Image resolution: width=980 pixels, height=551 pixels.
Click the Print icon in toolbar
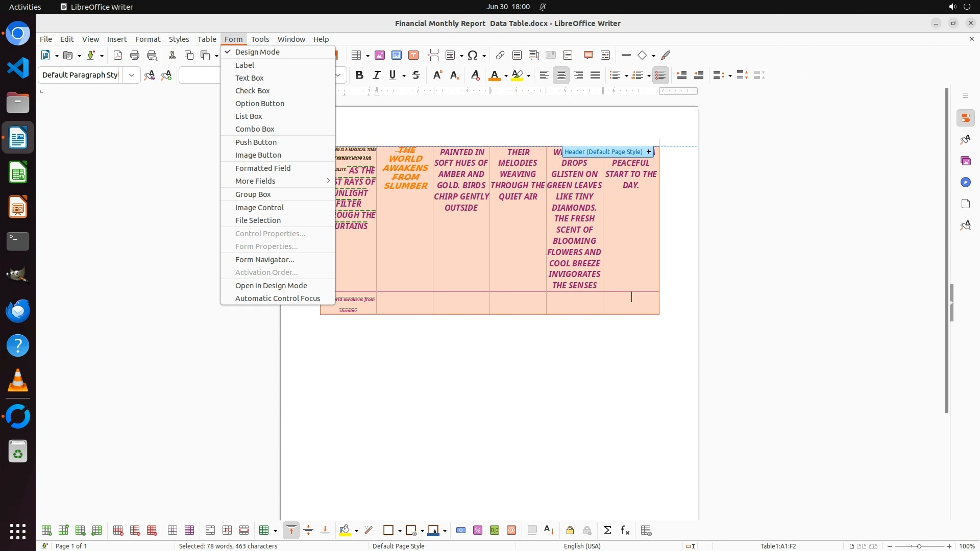(135, 55)
